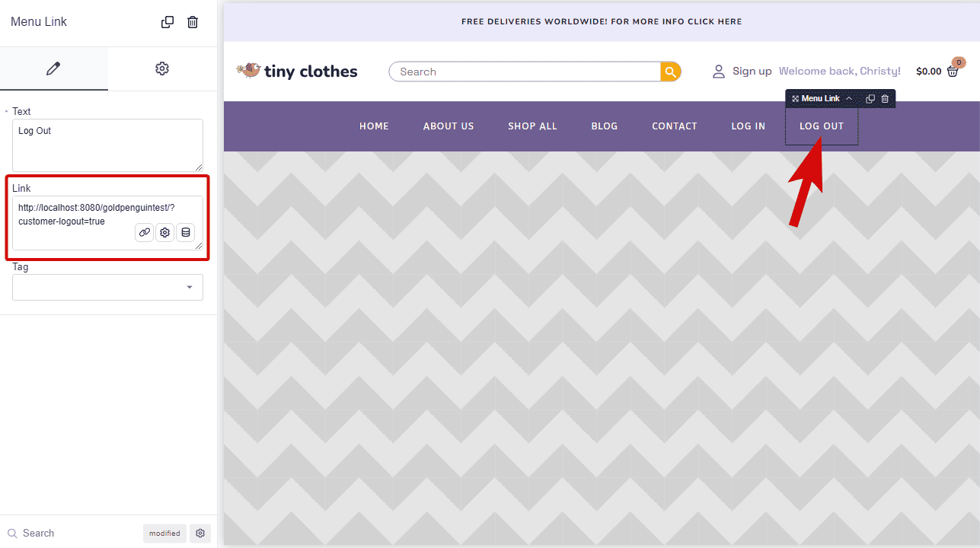Open the gear options inside the Link field
The width and height of the screenshot is (980, 548).
click(x=165, y=232)
